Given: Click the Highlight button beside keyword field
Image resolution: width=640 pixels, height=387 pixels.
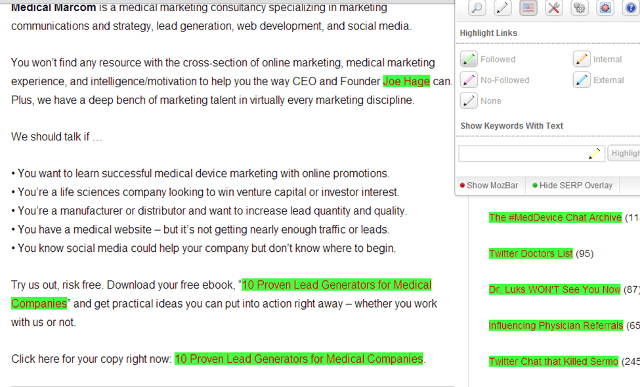Looking at the screenshot, I should (624, 153).
